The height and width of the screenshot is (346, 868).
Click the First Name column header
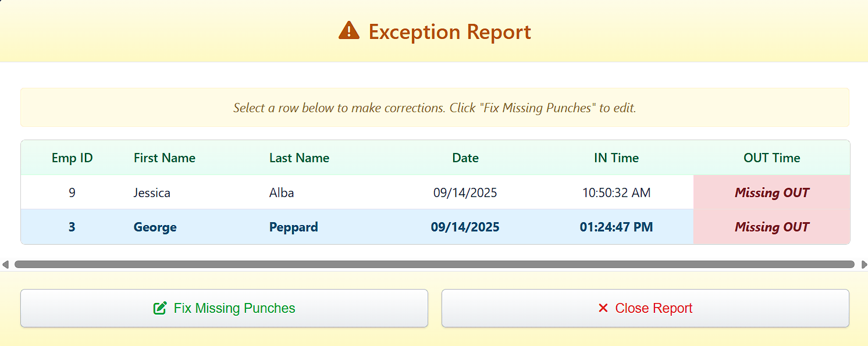[165, 158]
